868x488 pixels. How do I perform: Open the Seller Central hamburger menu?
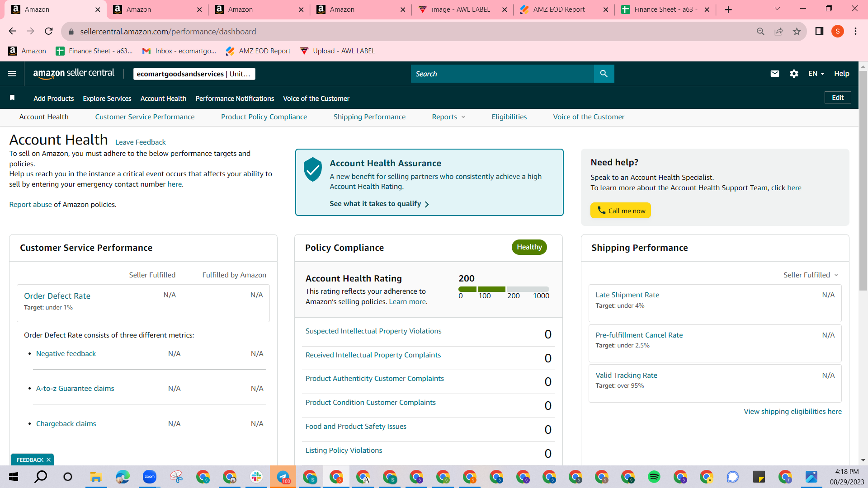pos(12,74)
